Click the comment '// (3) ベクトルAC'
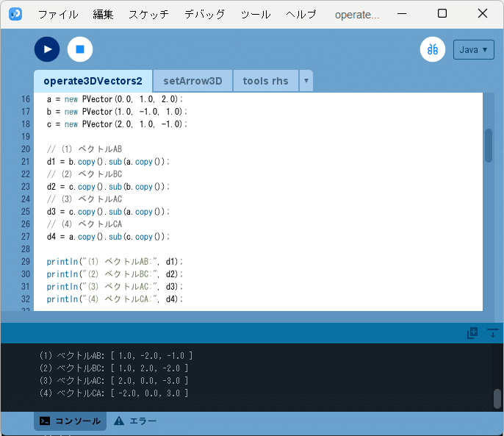Viewport: 504px width, 436px height. (x=84, y=199)
